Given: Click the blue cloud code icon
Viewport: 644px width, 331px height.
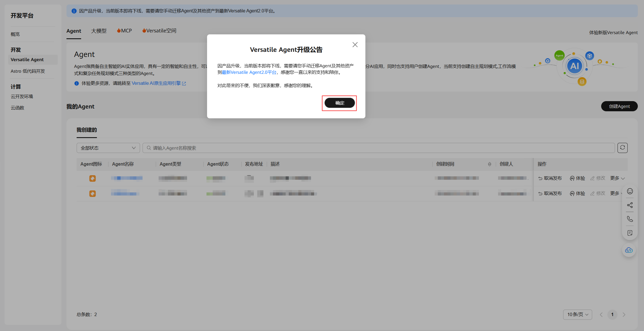Looking at the screenshot, I should point(629,250).
